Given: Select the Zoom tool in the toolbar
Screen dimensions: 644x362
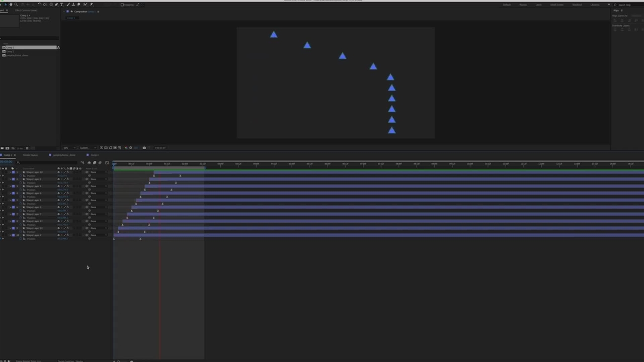Looking at the screenshot, I should pyautogui.click(x=16, y=5).
